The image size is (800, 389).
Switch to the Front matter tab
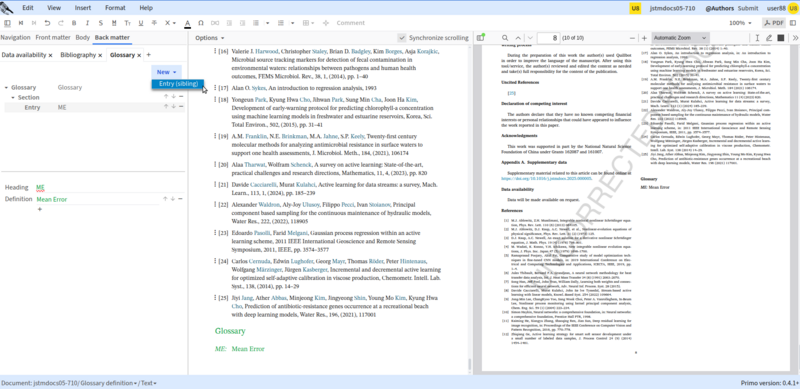tap(53, 37)
